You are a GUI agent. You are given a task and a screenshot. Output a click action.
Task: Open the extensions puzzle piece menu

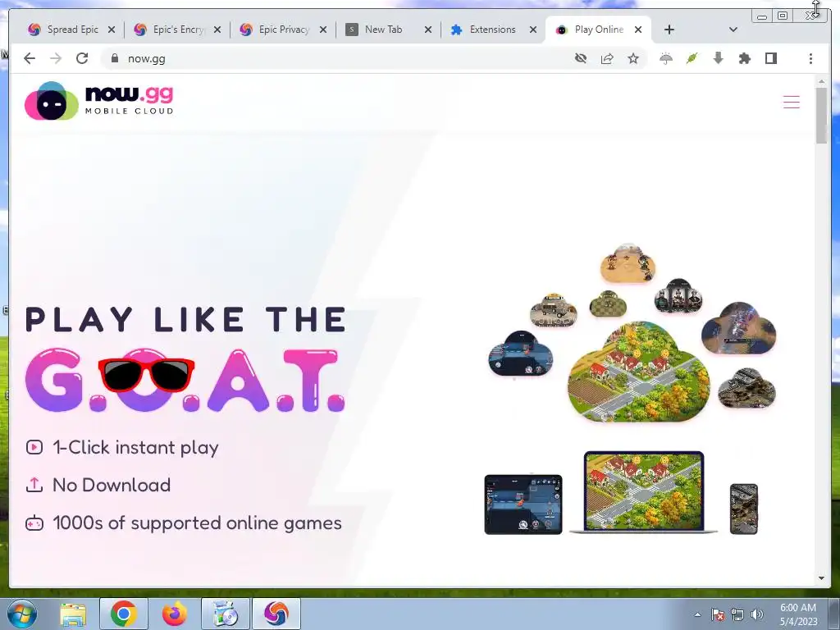tap(745, 58)
